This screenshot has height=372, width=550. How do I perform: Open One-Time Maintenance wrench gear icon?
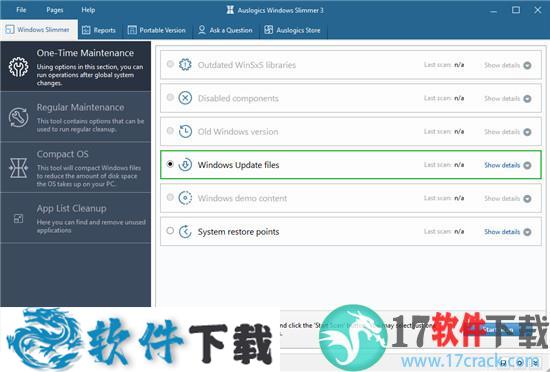coord(19,67)
